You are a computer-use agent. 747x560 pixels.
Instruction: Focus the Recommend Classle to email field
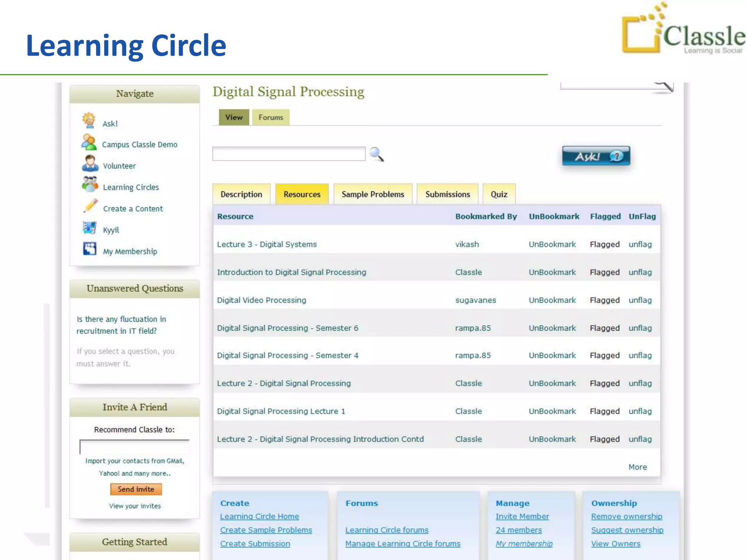tap(135, 447)
